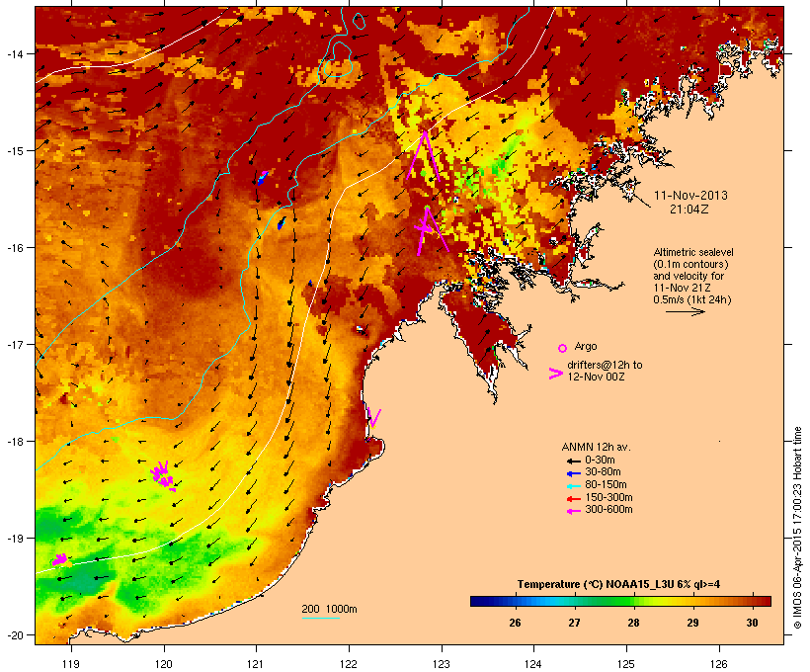Click the 0.5m/s velocity scale arrow
Screen dimensions: 810x672
[x=685, y=311]
